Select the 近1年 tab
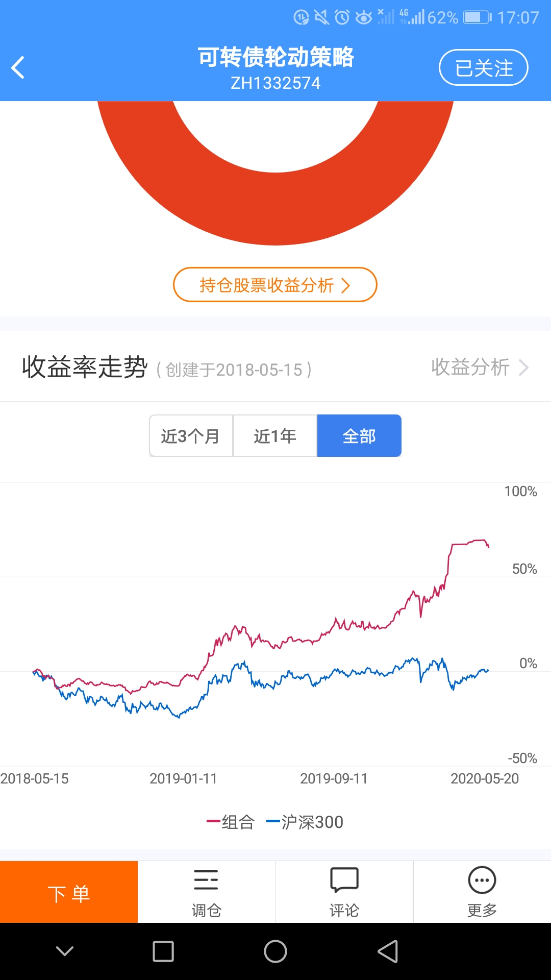 (275, 436)
